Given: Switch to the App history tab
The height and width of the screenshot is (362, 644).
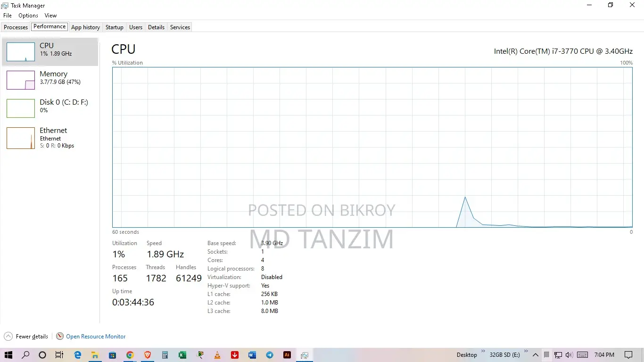Looking at the screenshot, I should tap(85, 27).
